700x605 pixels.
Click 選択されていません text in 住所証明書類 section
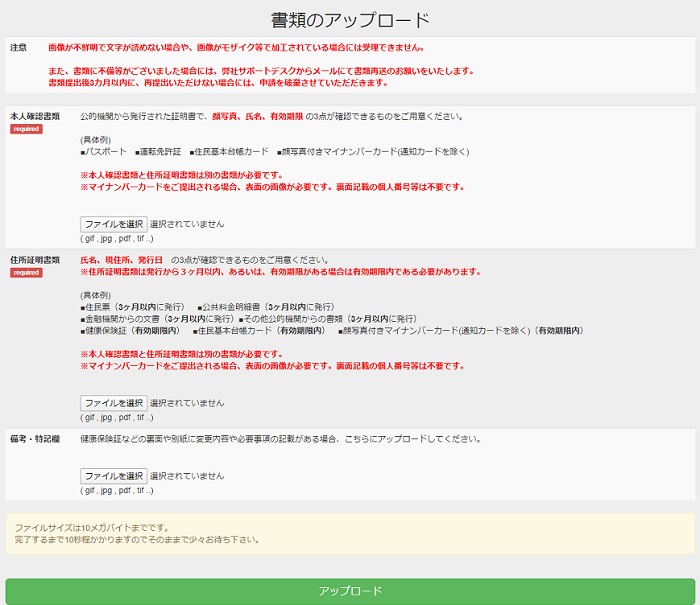point(187,403)
